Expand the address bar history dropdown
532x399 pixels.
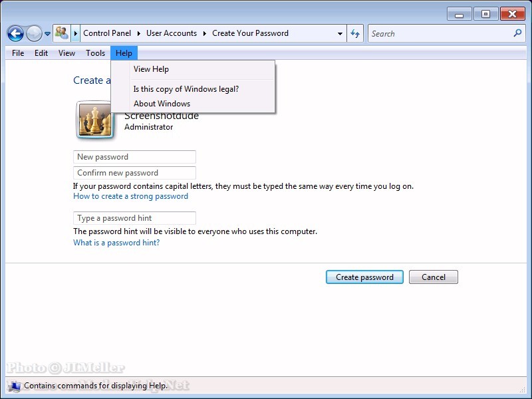point(340,33)
